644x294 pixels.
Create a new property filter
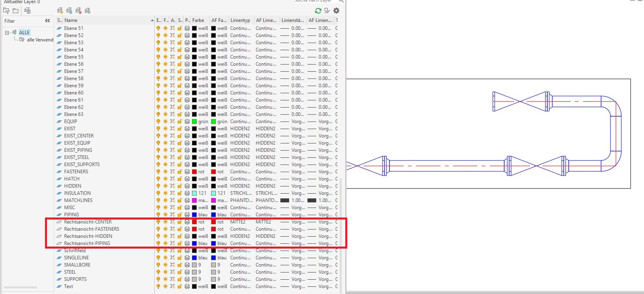6,11
